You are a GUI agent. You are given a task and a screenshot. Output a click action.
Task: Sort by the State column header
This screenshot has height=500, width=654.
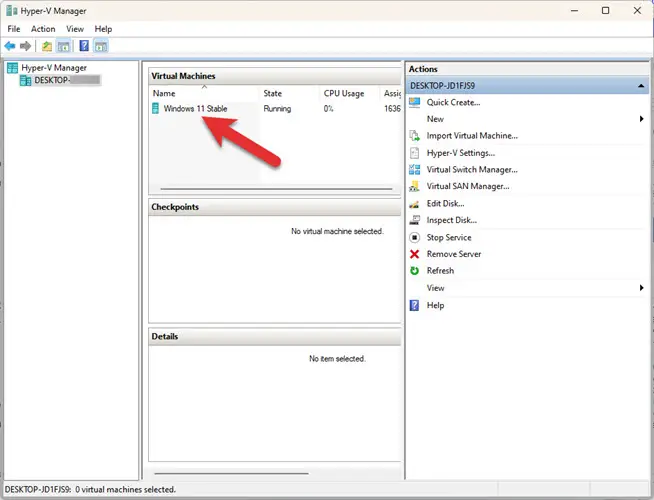click(x=289, y=93)
